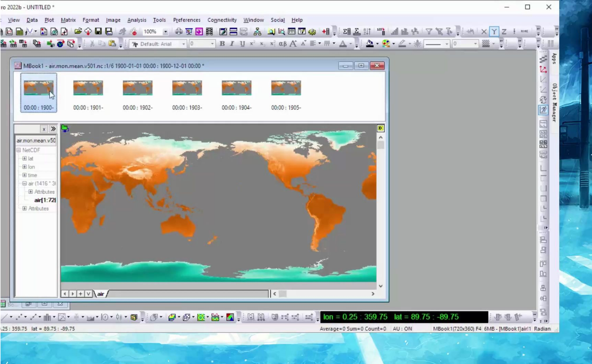Switch to the air sheet tab
This screenshot has height=364, width=592.
point(101,294)
